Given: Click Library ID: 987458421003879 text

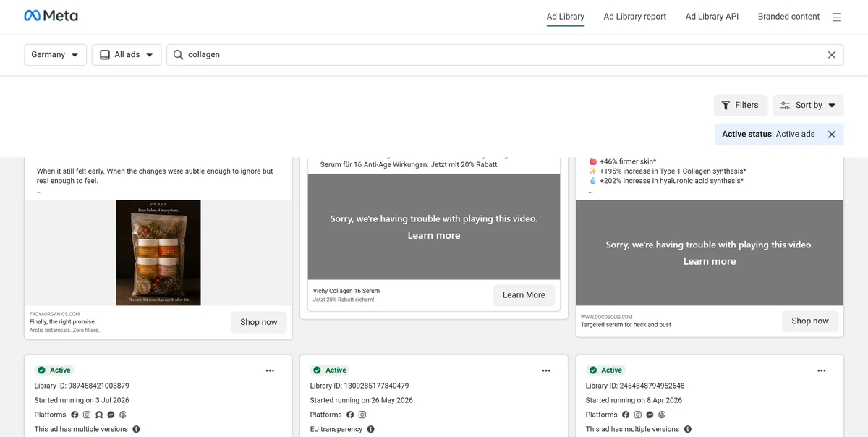Looking at the screenshot, I should click(82, 386).
